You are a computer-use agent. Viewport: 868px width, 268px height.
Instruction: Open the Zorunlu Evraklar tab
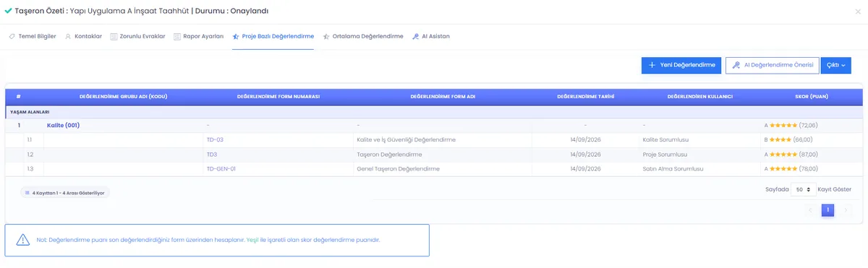(x=137, y=36)
